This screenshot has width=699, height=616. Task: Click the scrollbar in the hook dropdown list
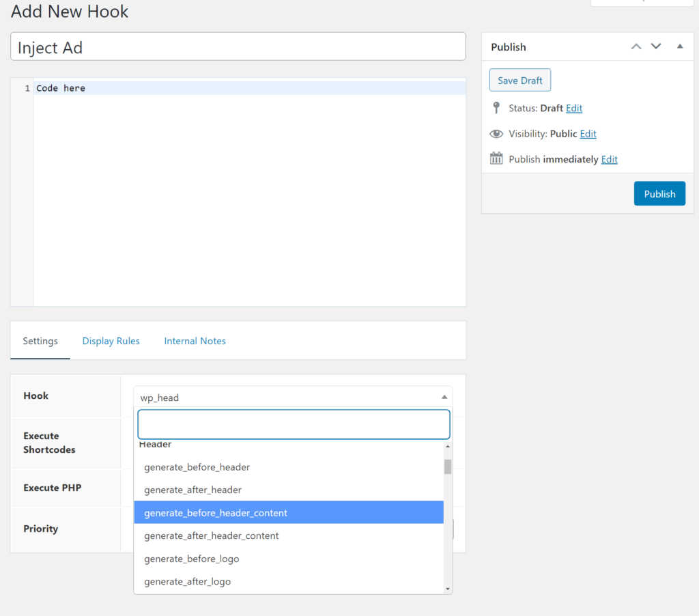click(x=448, y=466)
